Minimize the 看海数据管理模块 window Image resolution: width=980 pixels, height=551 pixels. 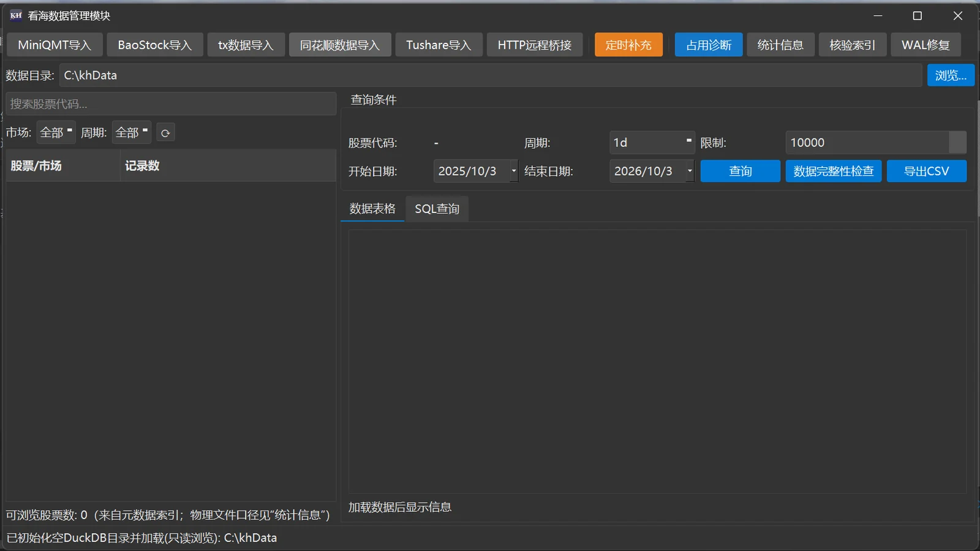point(878,16)
